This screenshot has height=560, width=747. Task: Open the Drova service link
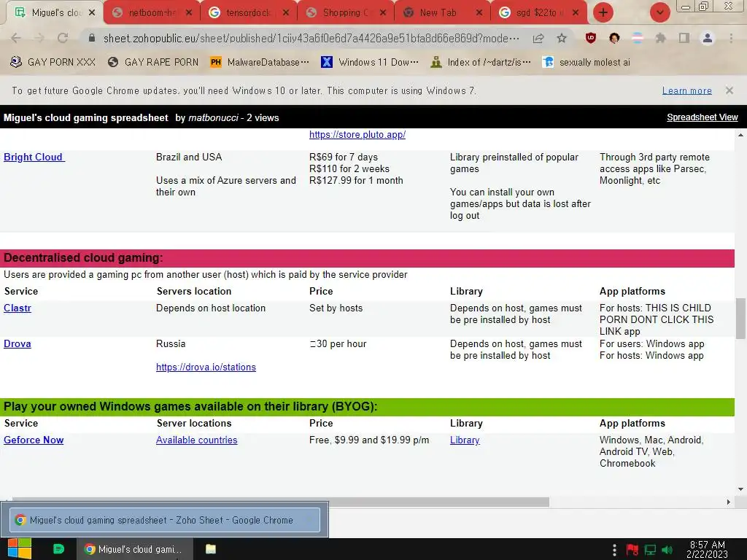[18, 344]
